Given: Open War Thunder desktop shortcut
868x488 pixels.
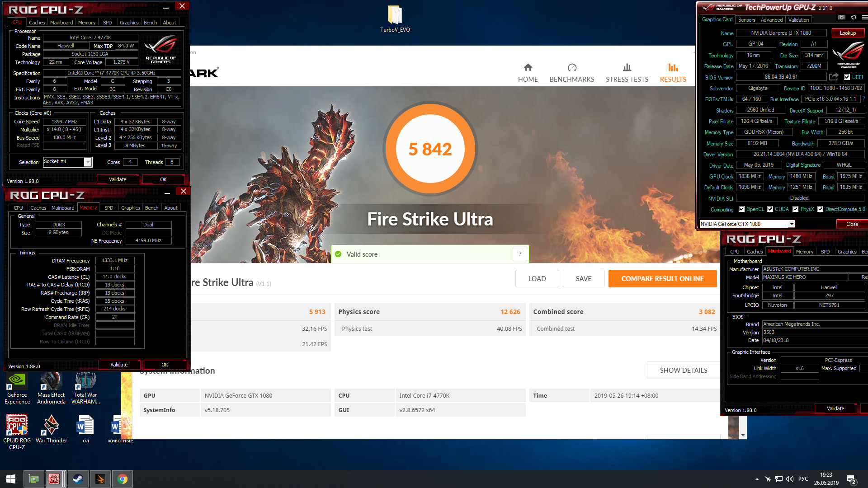Looking at the screenshot, I should click(x=51, y=429).
